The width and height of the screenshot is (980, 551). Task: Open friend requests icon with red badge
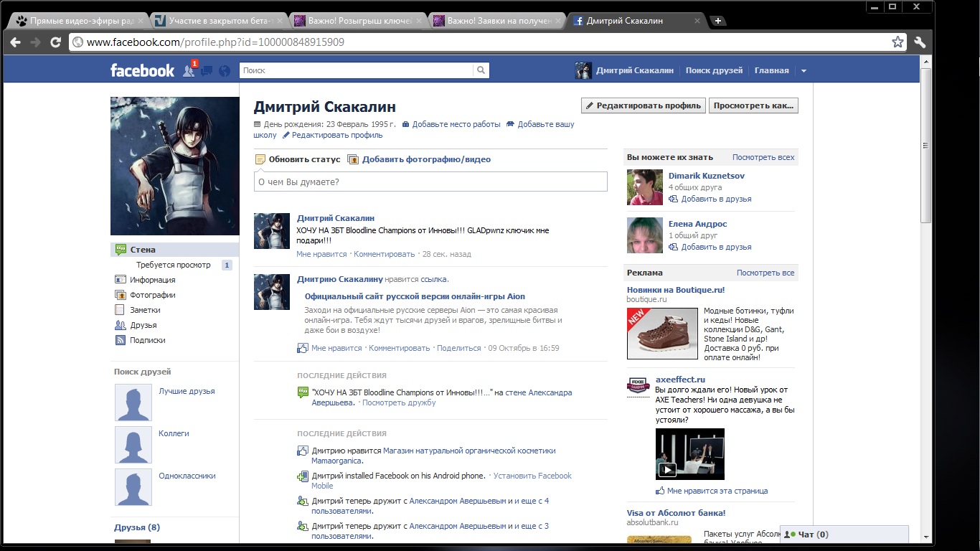click(189, 70)
